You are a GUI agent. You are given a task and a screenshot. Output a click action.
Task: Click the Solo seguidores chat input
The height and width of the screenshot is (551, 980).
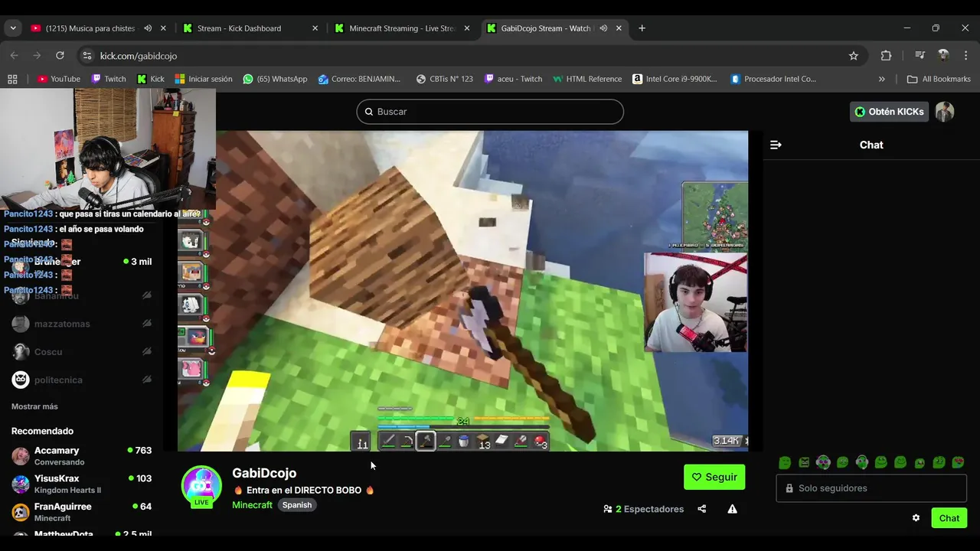click(x=871, y=488)
